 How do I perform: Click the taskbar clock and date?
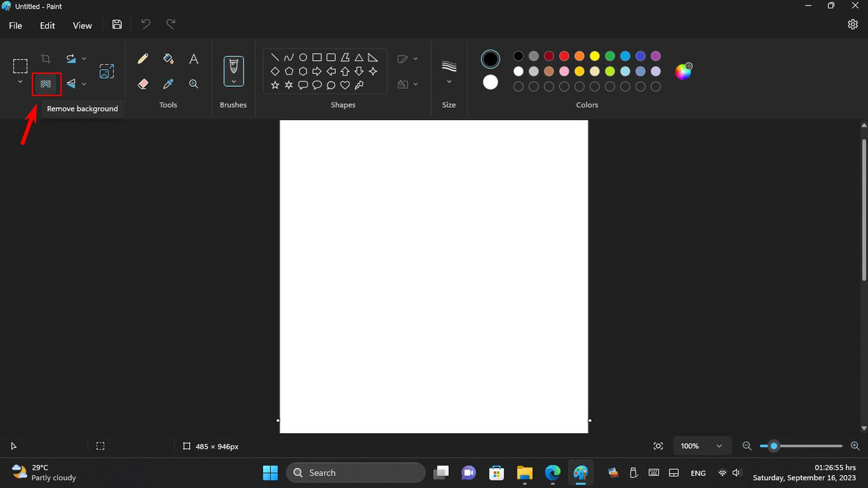(x=805, y=472)
